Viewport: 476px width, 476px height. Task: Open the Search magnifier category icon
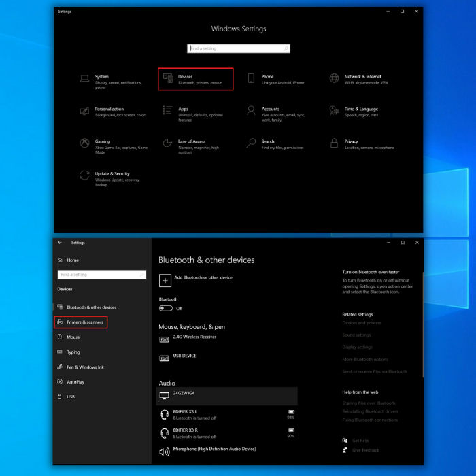pos(251,143)
